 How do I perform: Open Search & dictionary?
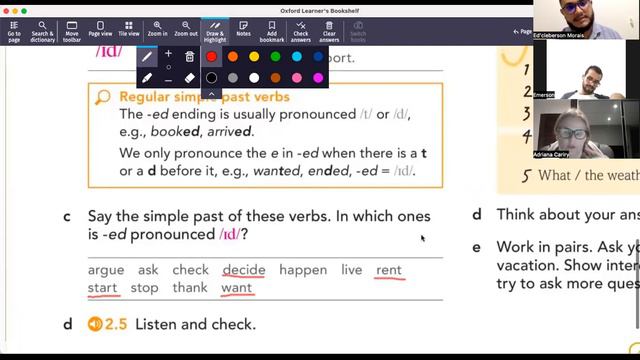click(42, 32)
